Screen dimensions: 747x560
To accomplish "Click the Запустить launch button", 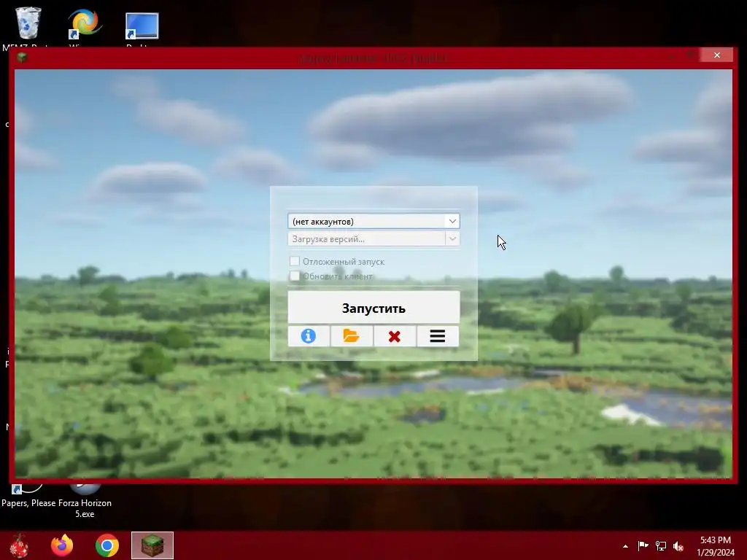I will pos(373,308).
